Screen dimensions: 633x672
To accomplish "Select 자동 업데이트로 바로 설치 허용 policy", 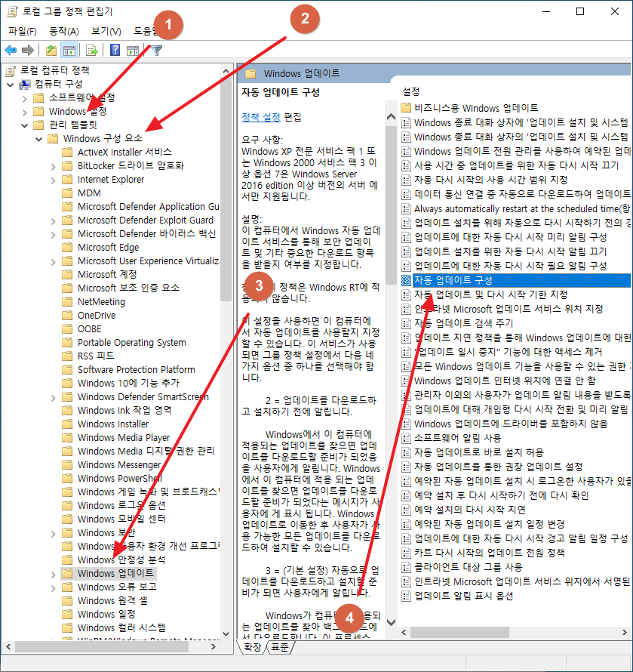I will [478, 452].
